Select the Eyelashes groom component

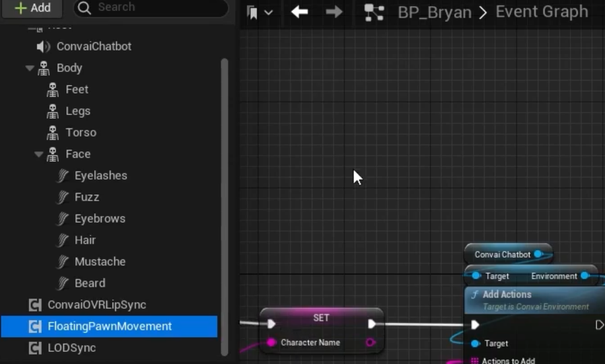click(101, 176)
